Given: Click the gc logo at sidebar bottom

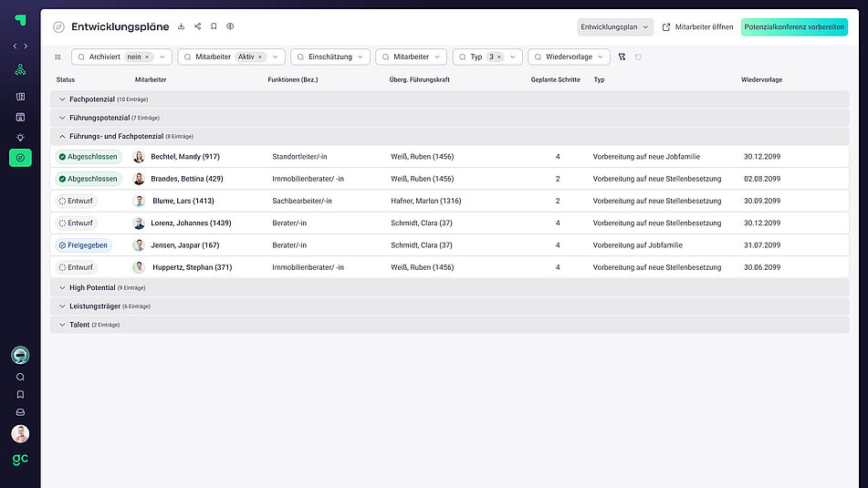Looking at the screenshot, I should [20, 459].
